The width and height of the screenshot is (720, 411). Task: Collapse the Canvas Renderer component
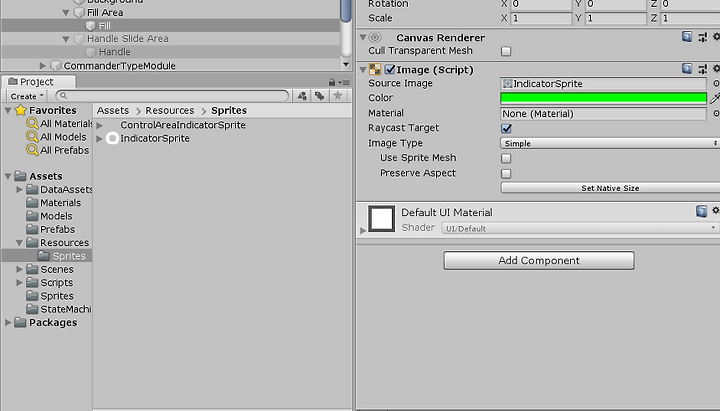pyautogui.click(x=363, y=38)
